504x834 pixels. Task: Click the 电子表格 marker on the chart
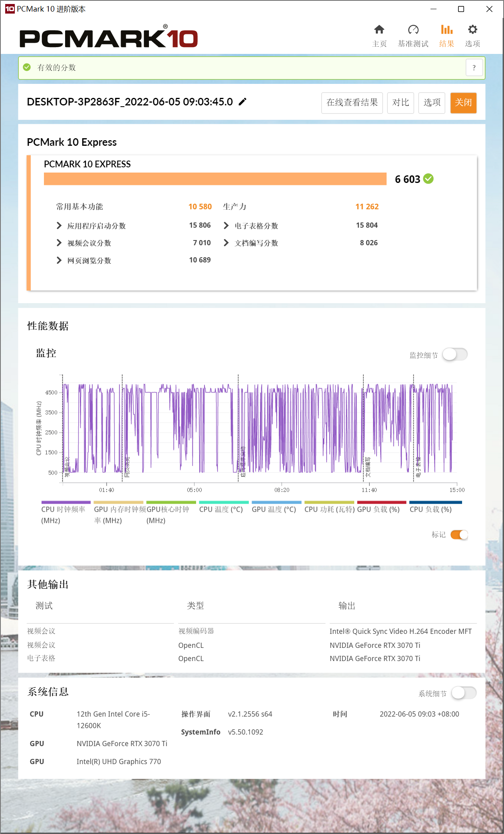418,467
